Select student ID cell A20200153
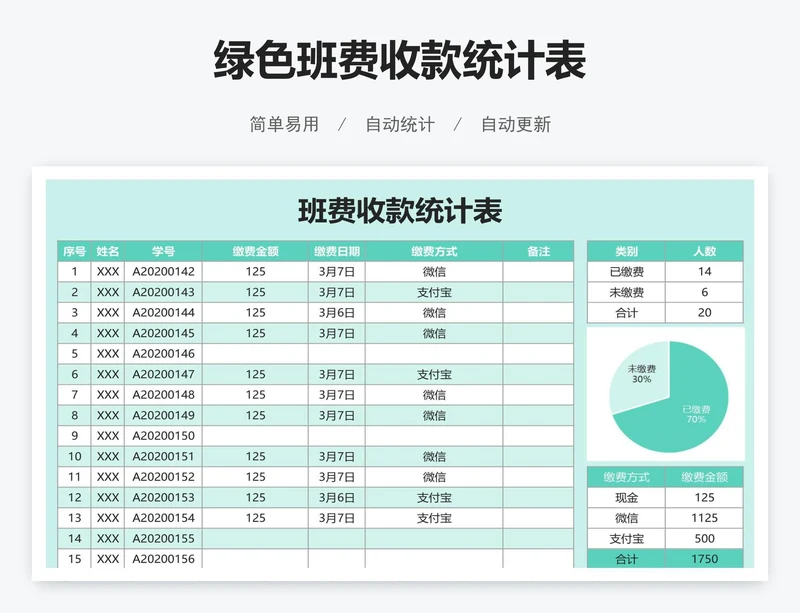 (163, 497)
